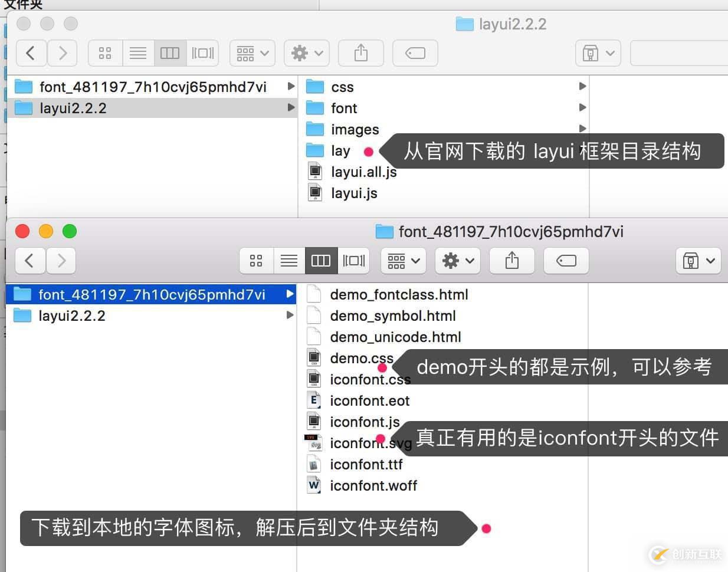Open gear action menu in font_481197 window

pyautogui.click(x=458, y=261)
